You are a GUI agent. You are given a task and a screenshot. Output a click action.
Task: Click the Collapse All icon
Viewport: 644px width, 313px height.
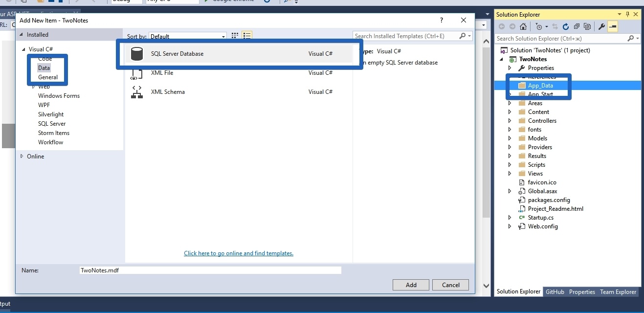577,26
